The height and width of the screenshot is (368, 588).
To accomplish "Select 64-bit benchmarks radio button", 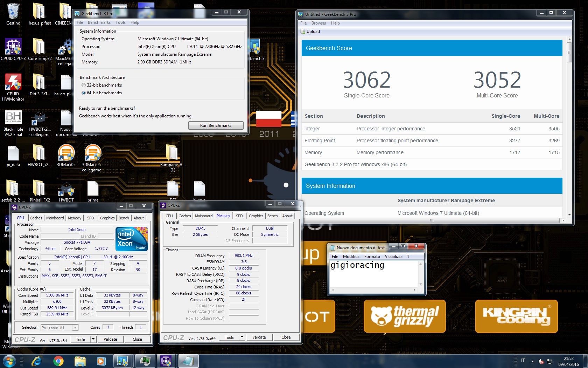I will click(84, 93).
